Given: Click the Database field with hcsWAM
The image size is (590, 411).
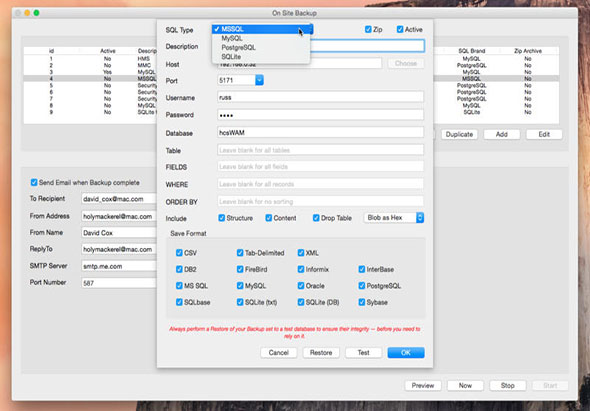Looking at the screenshot, I should (321, 132).
